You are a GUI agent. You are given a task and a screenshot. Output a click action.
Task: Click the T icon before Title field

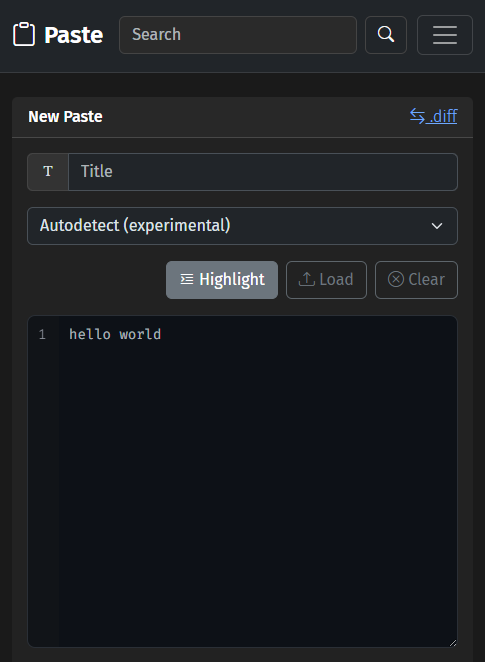point(48,172)
